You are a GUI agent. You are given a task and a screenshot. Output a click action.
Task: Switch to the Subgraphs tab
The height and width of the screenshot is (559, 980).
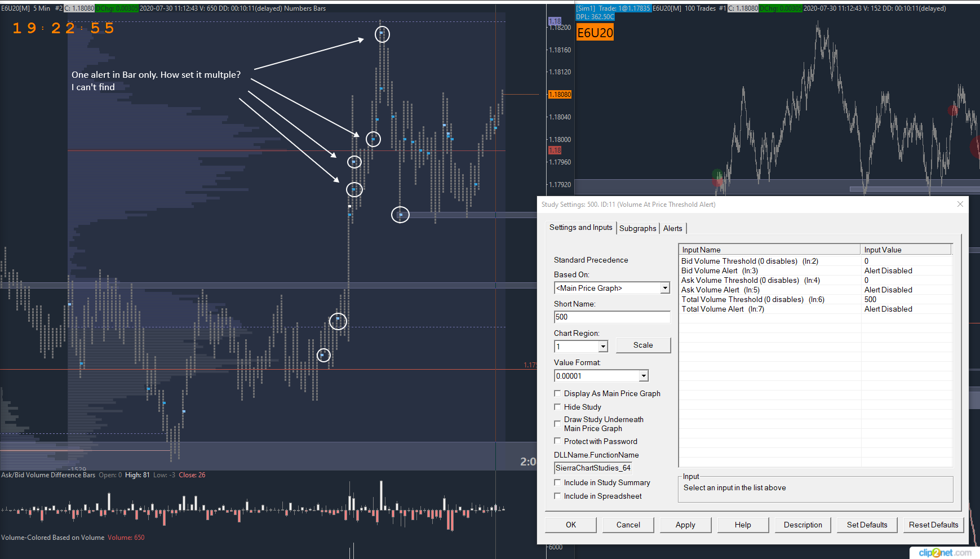tap(637, 228)
